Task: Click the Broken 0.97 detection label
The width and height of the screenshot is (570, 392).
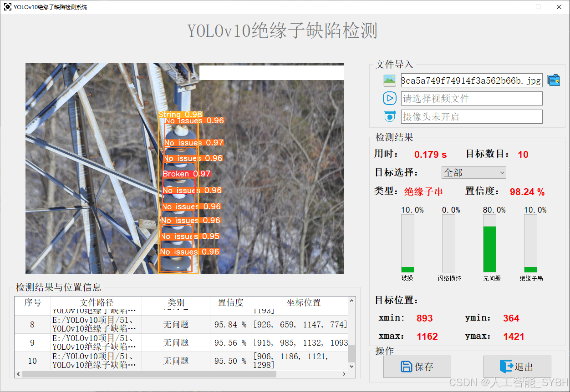Action: pyautogui.click(x=186, y=174)
